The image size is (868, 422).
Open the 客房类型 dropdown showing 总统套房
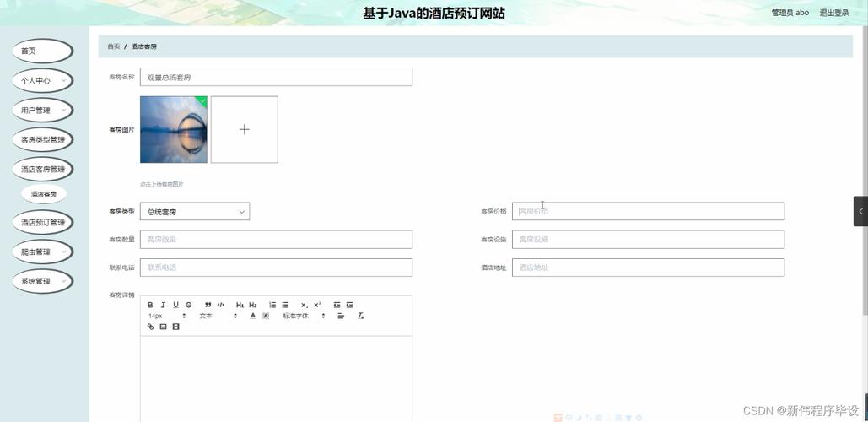(x=195, y=212)
